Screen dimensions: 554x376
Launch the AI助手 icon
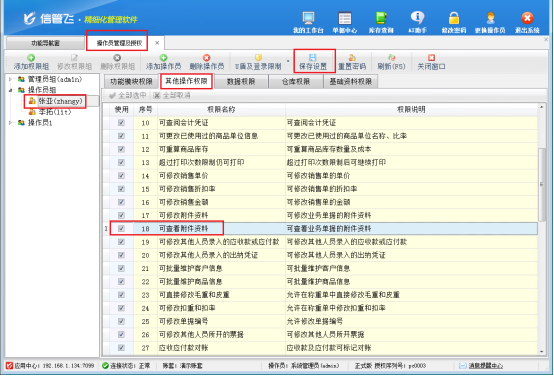[x=417, y=18]
